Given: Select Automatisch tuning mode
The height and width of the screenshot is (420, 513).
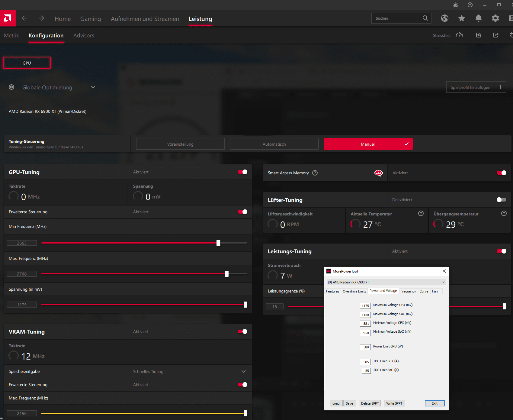Looking at the screenshot, I should 274,144.
